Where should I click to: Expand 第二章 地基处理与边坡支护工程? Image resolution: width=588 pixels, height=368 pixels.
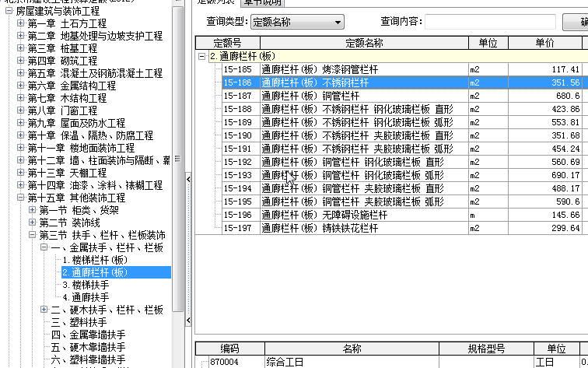tap(21, 36)
